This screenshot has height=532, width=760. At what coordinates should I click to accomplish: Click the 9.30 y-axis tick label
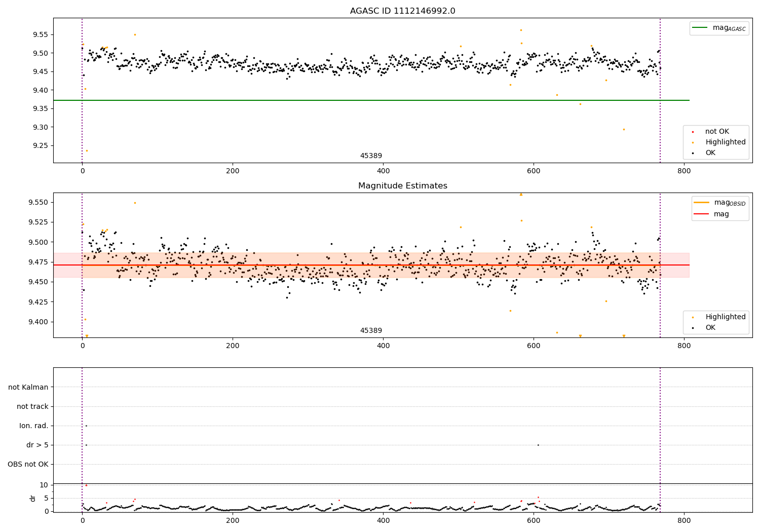(x=41, y=127)
